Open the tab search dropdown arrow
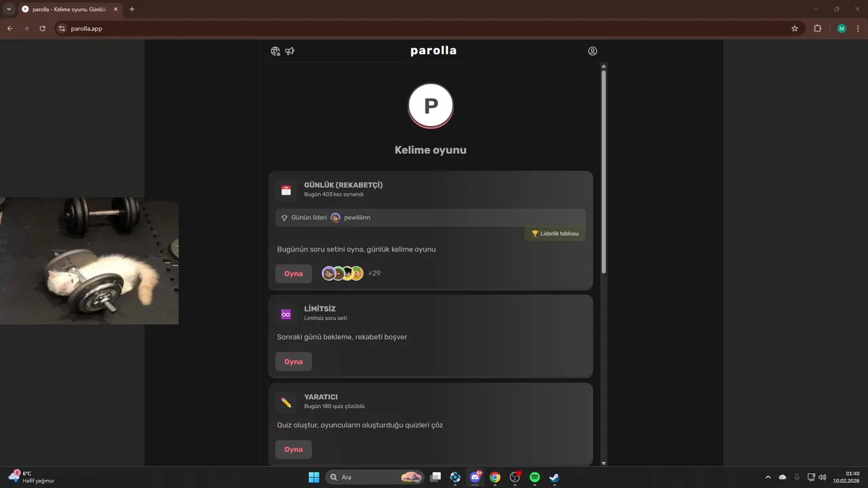868x488 pixels. [x=9, y=9]
